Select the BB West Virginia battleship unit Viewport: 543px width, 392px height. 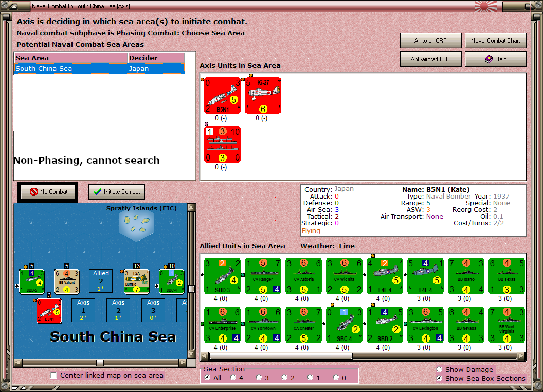[506, 325]
